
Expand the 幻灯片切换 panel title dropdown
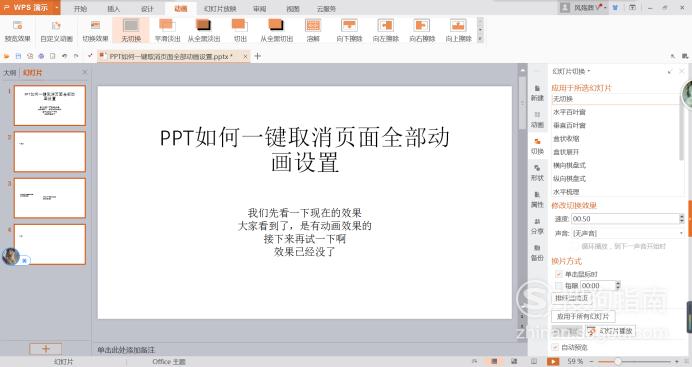(x=589, y=71)
